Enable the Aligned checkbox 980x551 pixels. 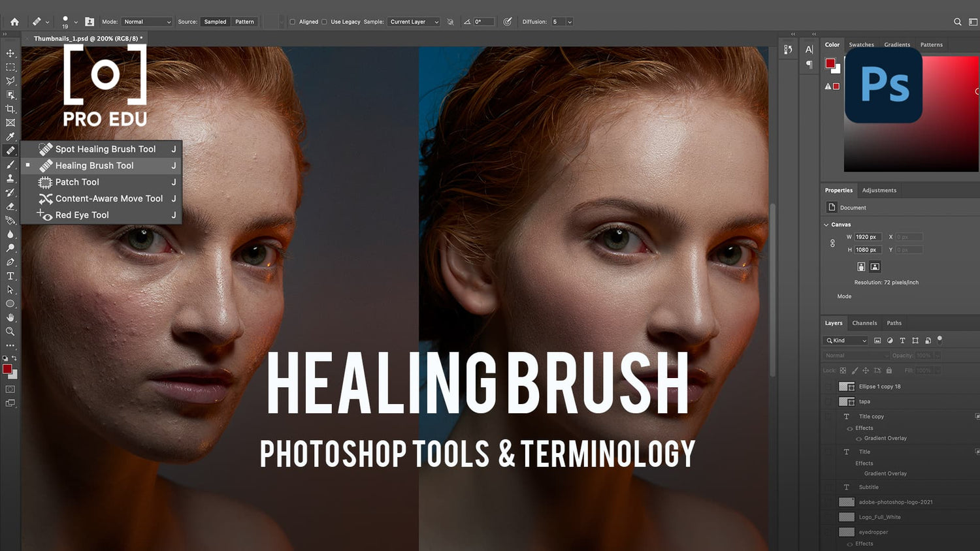pos(292,22)
